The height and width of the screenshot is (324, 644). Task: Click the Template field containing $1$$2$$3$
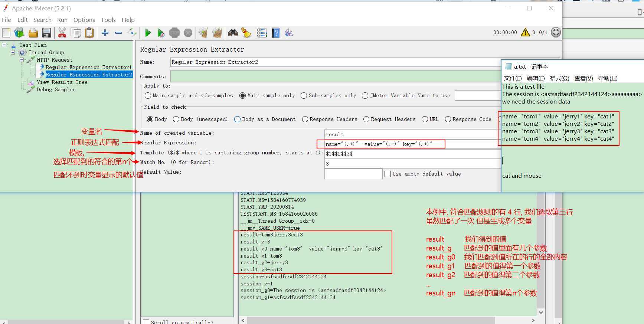[x=413, y=154]
